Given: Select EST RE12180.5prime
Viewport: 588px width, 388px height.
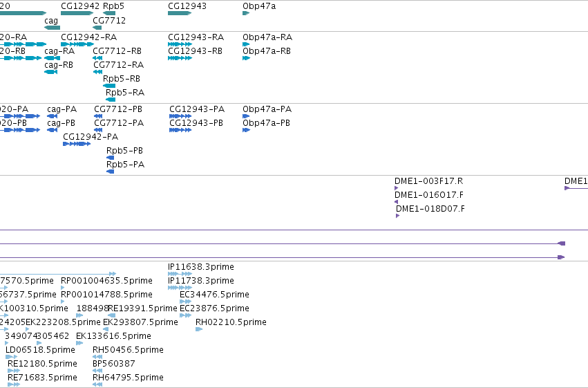Looking at the screenshot, I should [42, 364].
